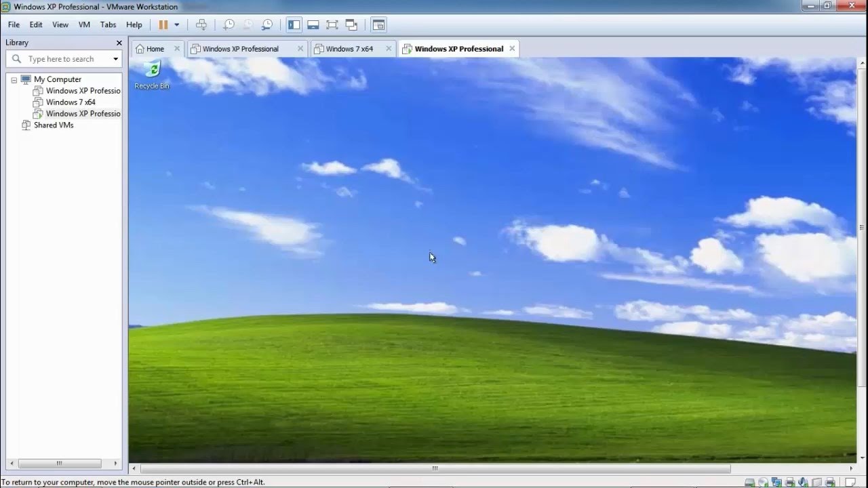Click the CD/DVD drive status icon
The image size is (868, 488).
point(763,483)
